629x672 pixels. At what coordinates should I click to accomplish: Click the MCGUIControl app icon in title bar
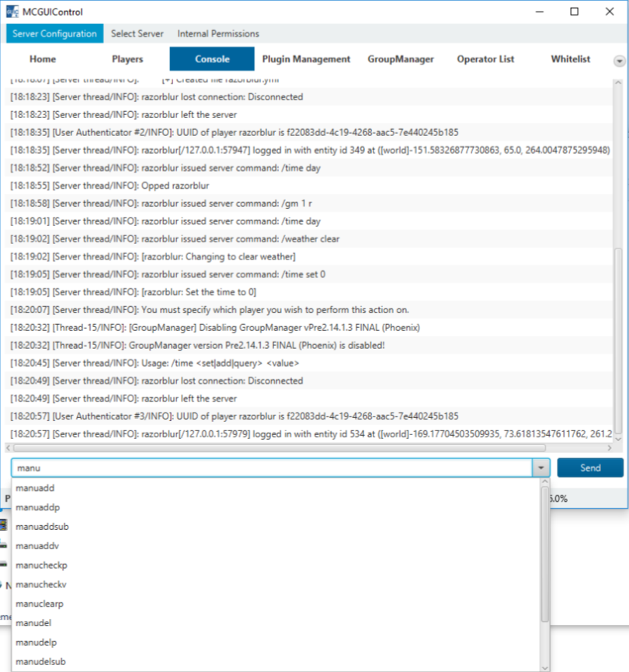pyautogui.click(x=12, y=12)
